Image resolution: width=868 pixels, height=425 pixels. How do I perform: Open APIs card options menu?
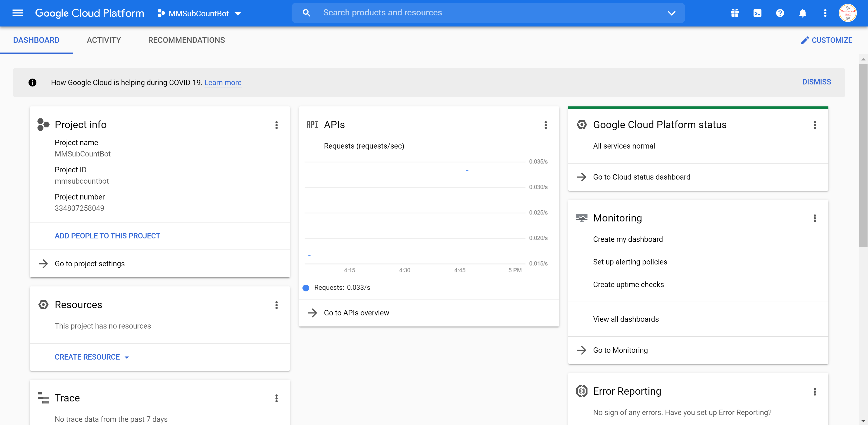pos(546,125)
